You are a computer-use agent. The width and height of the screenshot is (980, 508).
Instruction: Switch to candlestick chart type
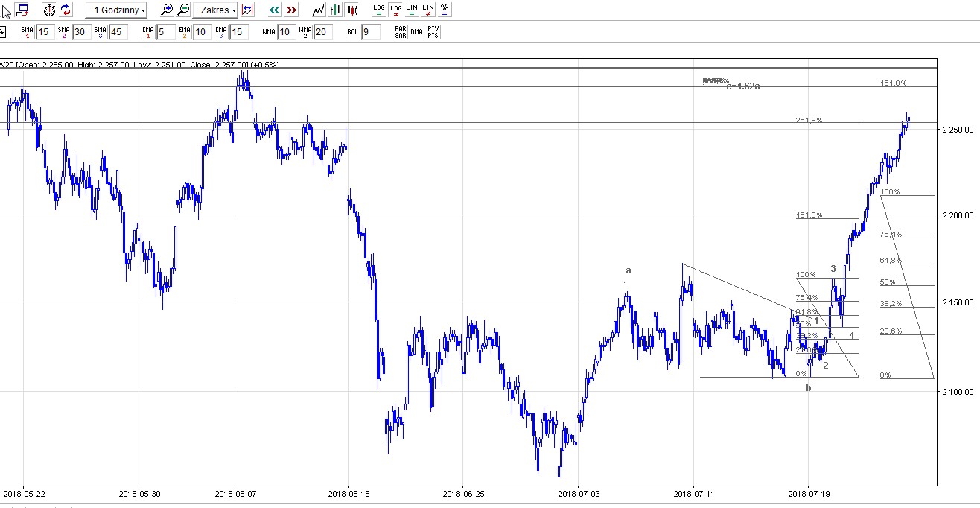pyautogui.click(x=351, y=10)
